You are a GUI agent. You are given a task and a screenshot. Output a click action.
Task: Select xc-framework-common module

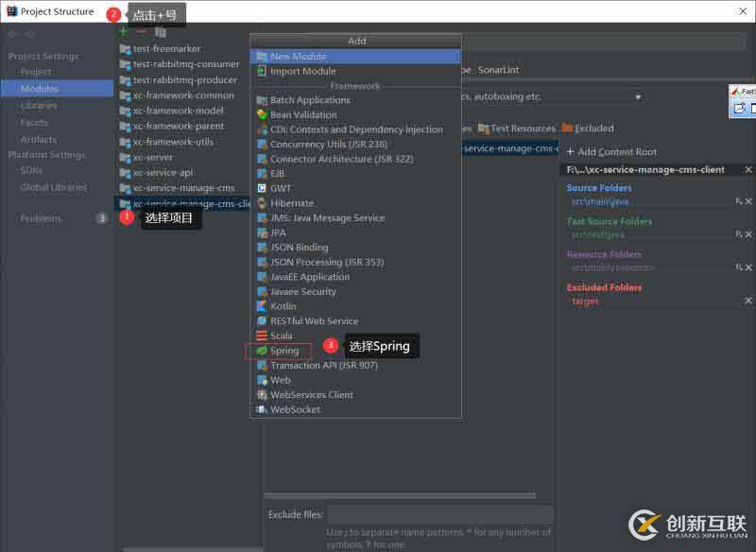tap(182, 95)
